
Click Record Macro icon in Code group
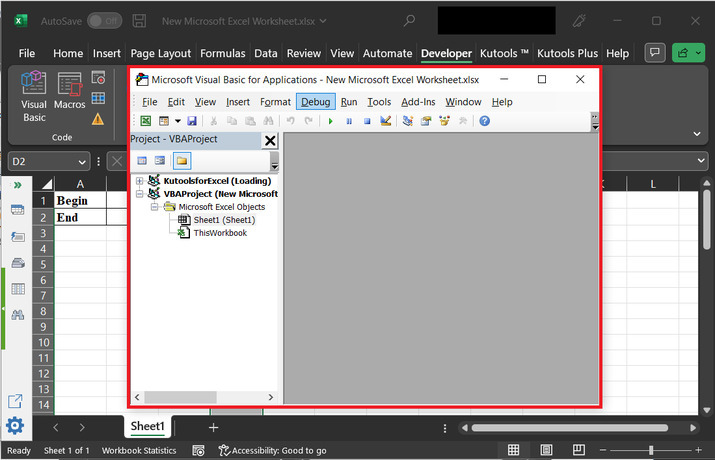[98, 78]
